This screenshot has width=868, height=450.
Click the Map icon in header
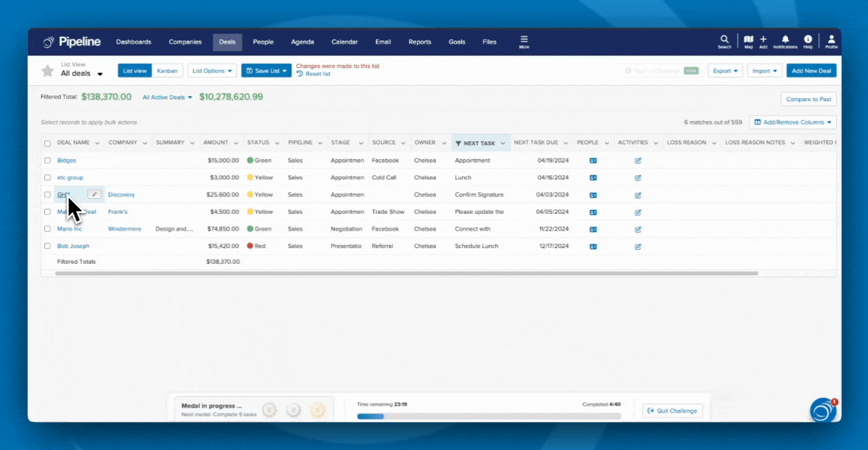748,41
